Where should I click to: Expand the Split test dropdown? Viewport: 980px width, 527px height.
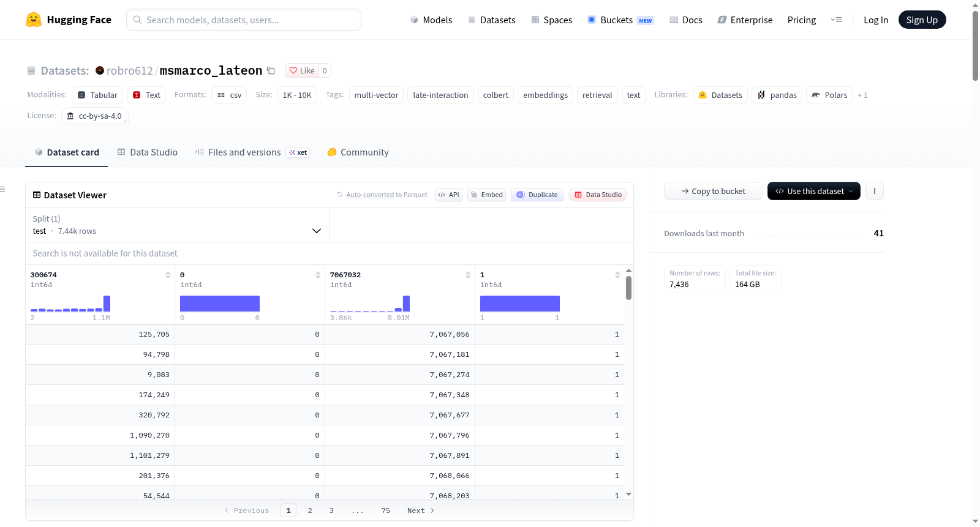point(177,225)
